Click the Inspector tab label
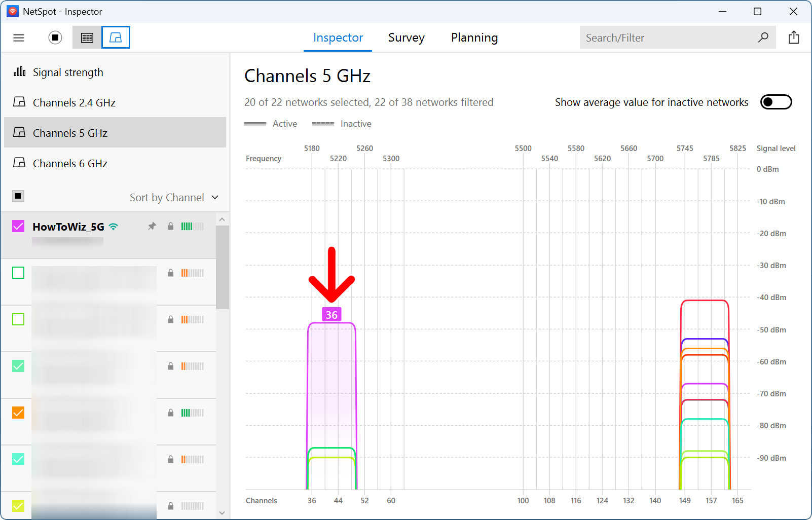Image resolution: width=812 pixels, height=520 pixels. pos(338,38)
